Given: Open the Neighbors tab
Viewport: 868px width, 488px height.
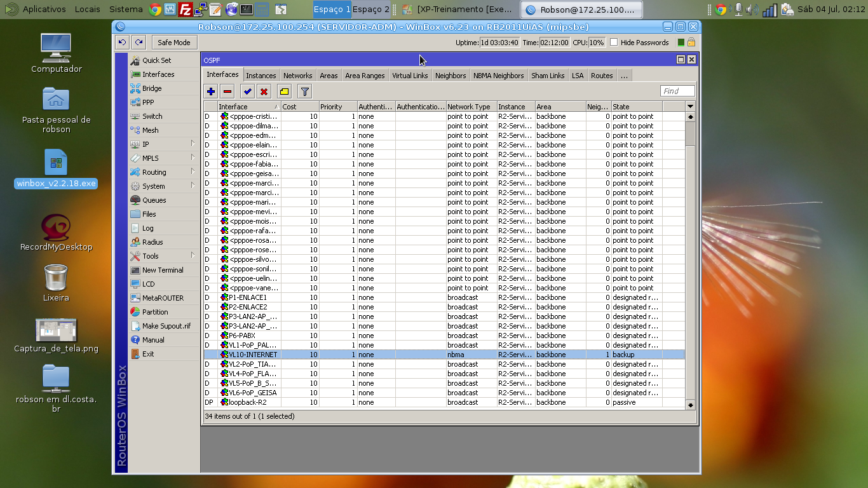Looking at the screenshot, I should (x=451, y=76).
